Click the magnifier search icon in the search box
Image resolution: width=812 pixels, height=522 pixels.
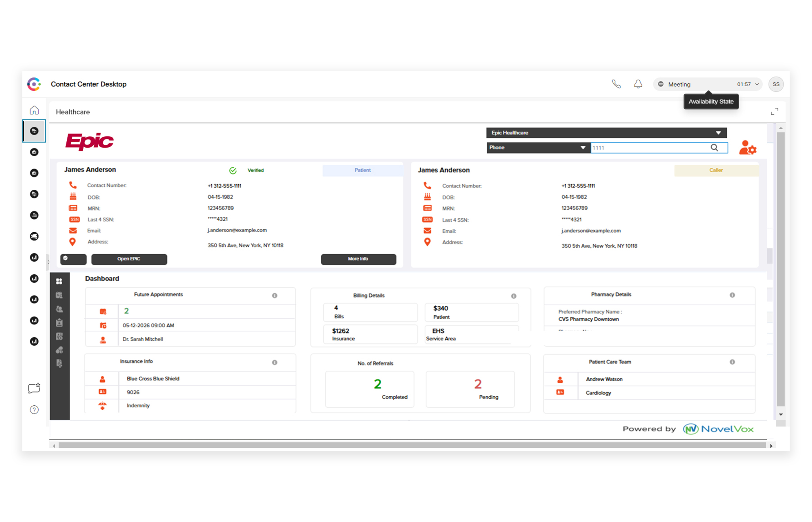pos(714,148)
